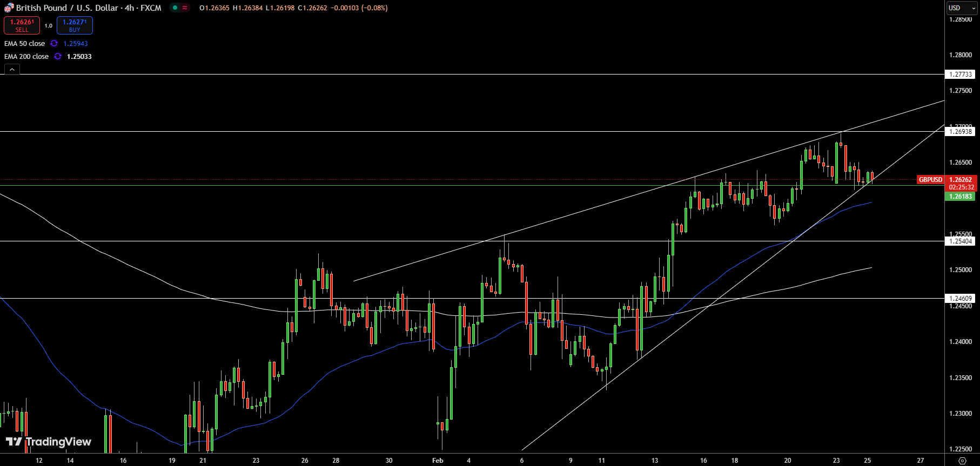Click the 1.25404 price line label
The image size is (980, 466).
pyautogui.click(x=961, y=241)
